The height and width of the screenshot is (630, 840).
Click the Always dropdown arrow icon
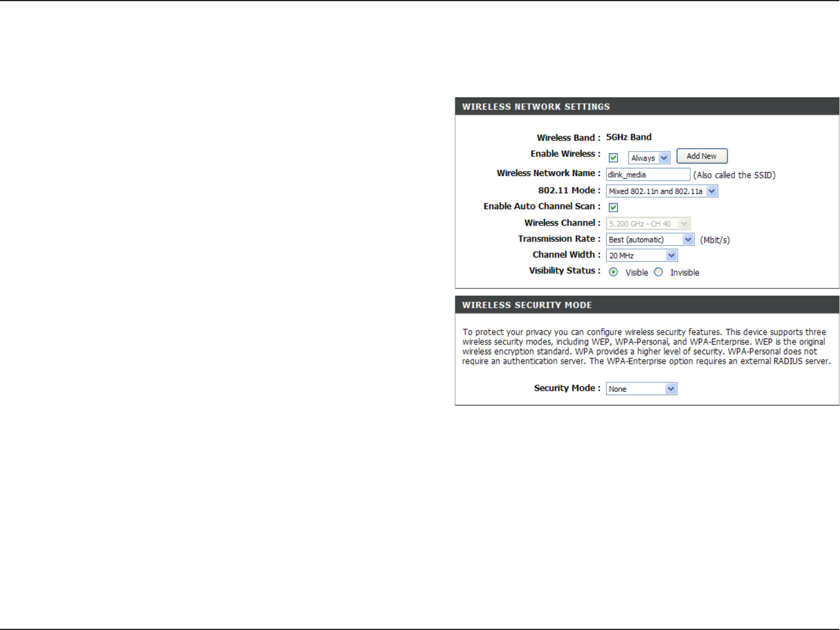tap(664, 158)
